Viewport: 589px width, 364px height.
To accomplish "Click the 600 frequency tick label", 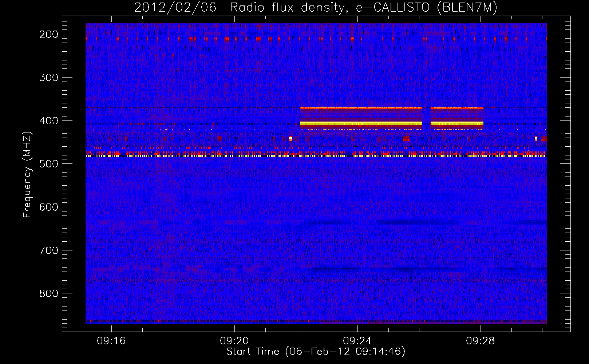I will (x=49, y=207).
